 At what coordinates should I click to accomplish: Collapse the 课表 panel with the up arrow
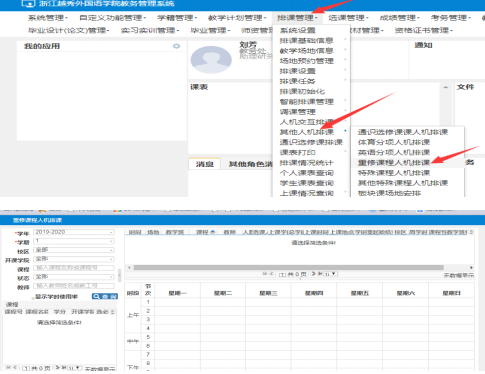click(x=446, y=87)
